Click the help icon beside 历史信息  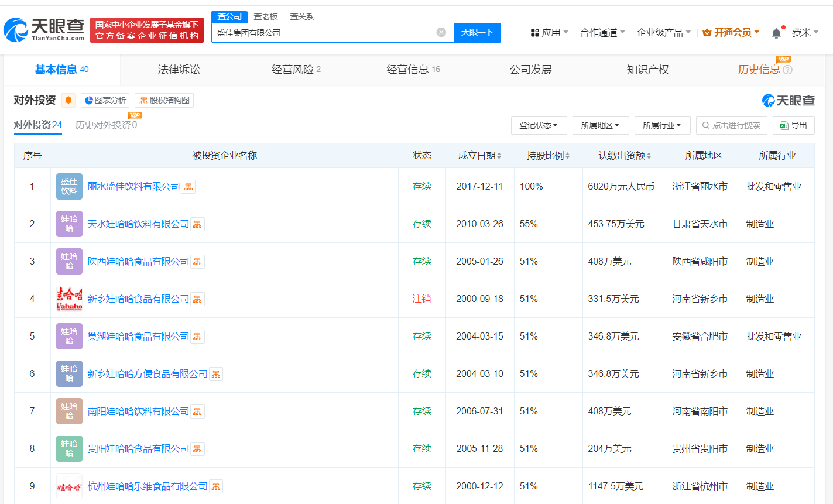788,70
